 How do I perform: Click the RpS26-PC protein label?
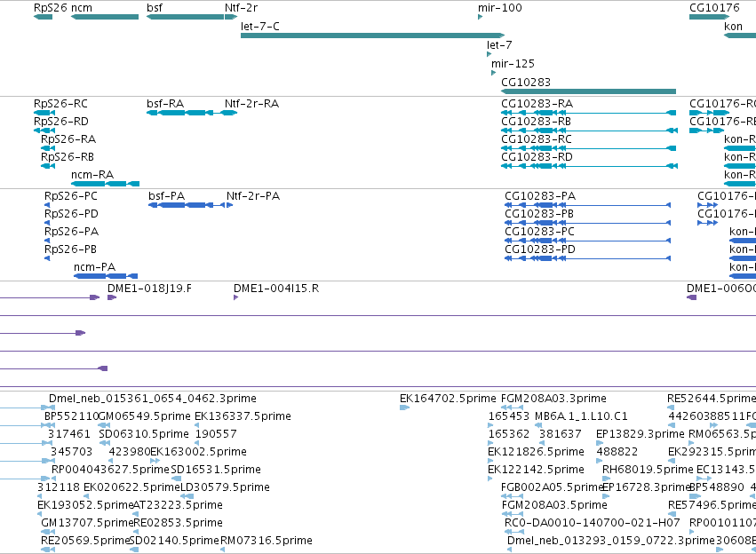click(71, 196)
